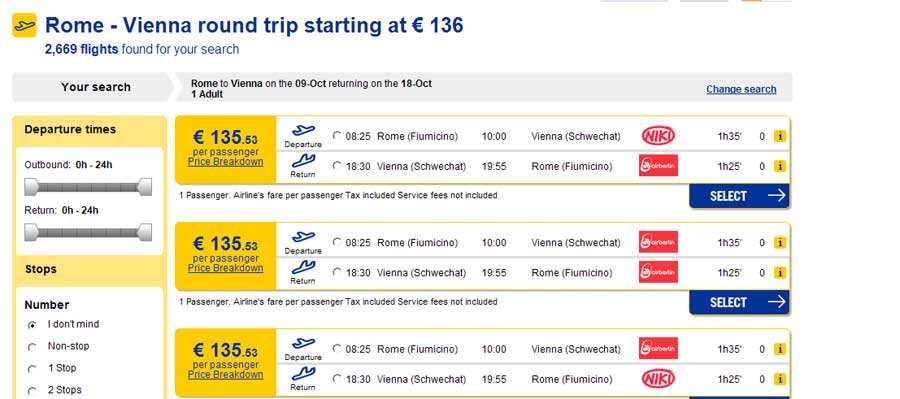Open Price Breakdown for second result
This screenshot has width=900, height=399.
tap(226, 268)
